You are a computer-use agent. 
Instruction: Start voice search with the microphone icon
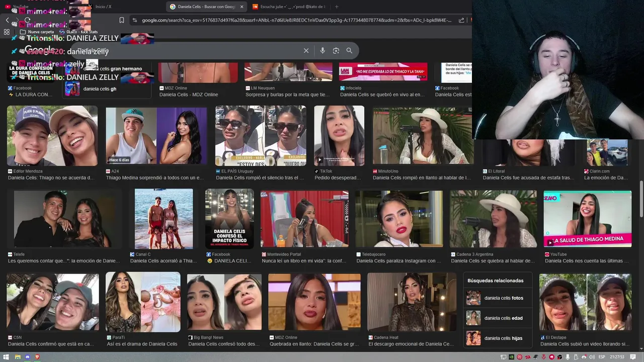click(323, 51)
